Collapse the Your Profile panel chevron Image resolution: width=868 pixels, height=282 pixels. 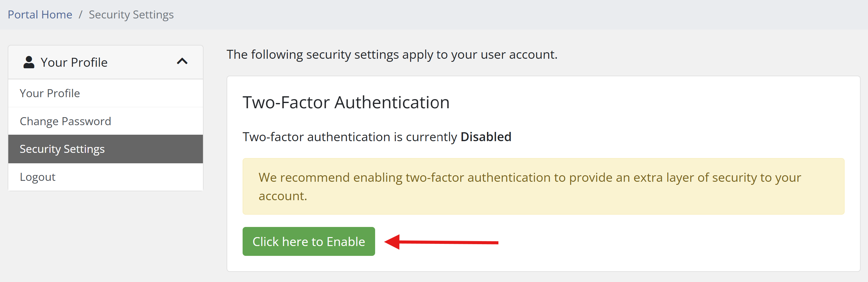182,61
